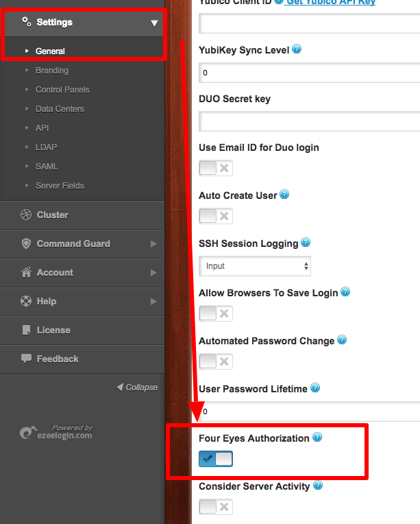This screenshot has width=420, height=524.
Task: Open help for SSH Session Logging
Action: pyautogui.click(x=306, y=242)
